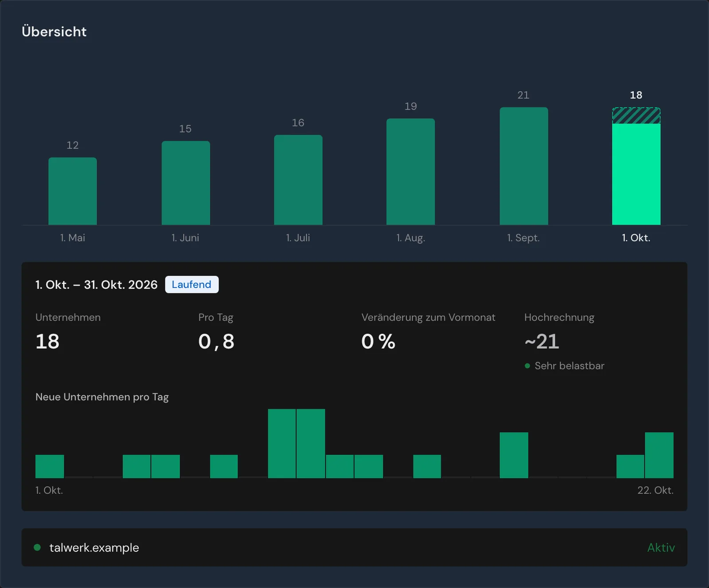The height and width of the screenshot is (588, 709).
Task: Click the value label 12 above May bar
Action: 73,145
